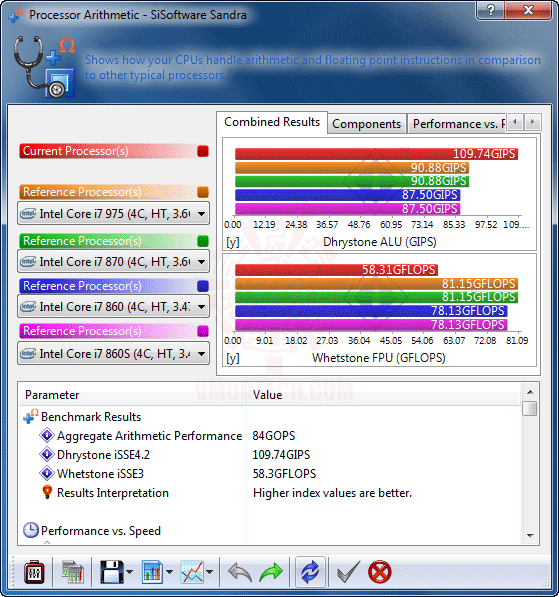This screenshot has height=597, width=559.
Task: Open the Intel Core i7 860 (4C, HT, 3.47) dropdown
Action: (x=113, y=306)
